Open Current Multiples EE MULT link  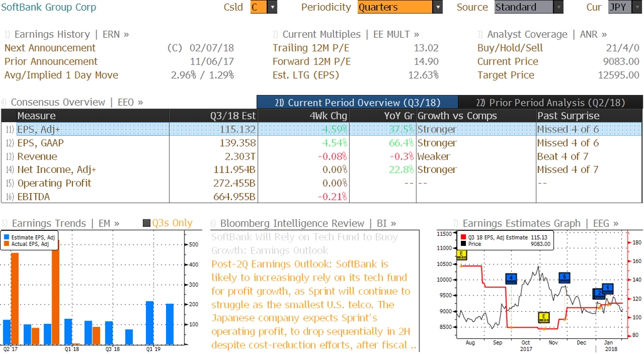coord(351,34)
